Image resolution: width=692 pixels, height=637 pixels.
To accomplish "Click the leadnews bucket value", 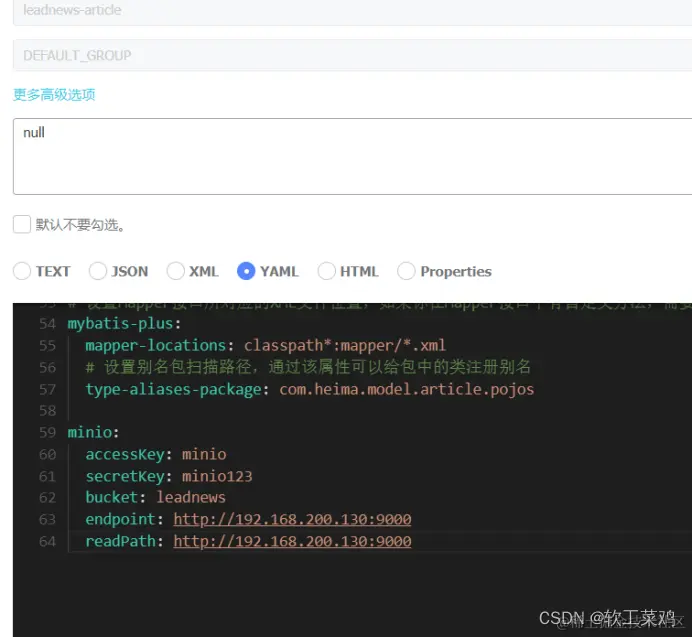I will coord(191,498).
